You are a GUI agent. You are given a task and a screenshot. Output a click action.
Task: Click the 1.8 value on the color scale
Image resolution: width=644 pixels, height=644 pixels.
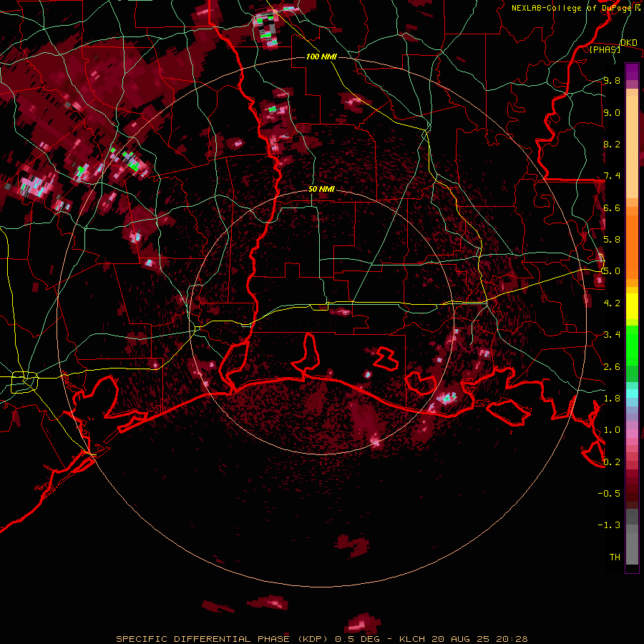pos(612,399)
